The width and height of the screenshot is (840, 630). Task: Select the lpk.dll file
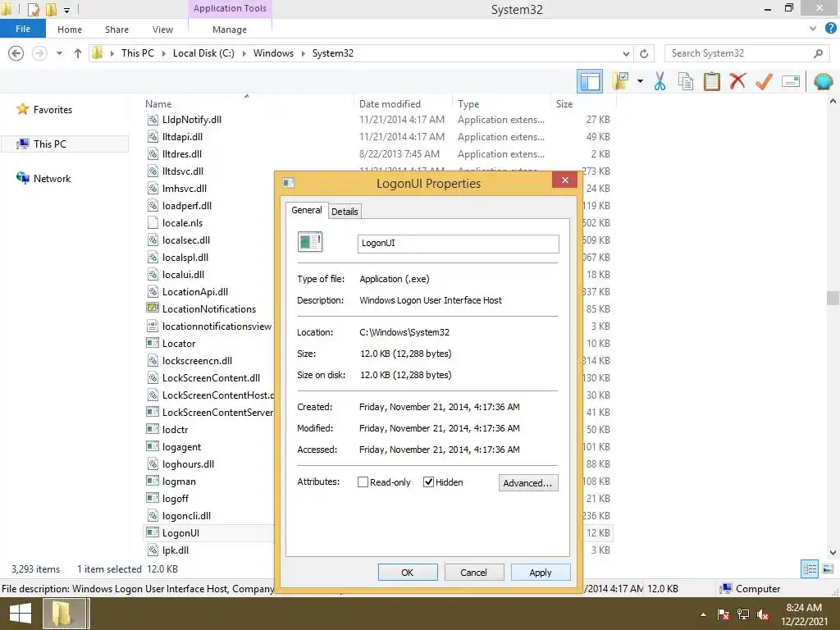point(176,550)
